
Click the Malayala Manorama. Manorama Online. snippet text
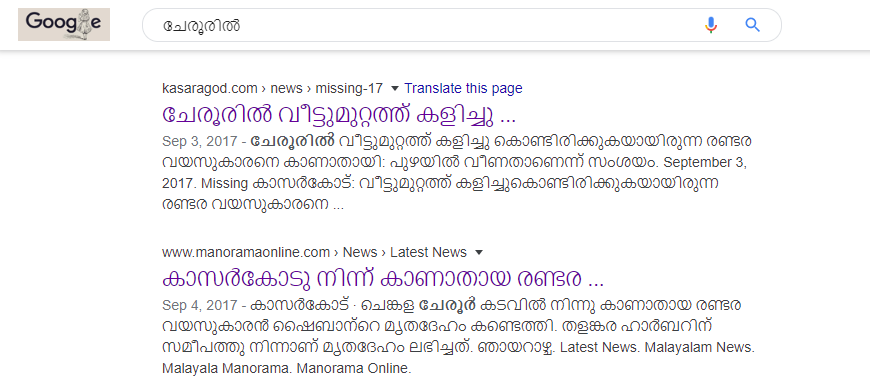tap(286, 368)
